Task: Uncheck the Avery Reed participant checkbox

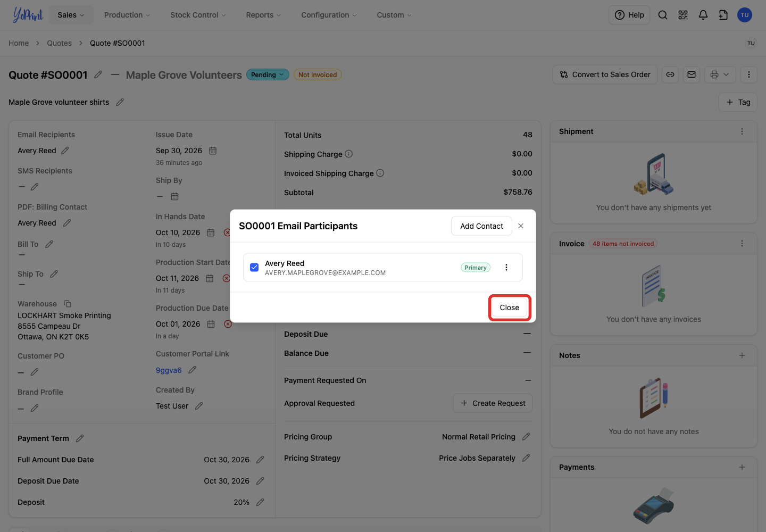Action: (254, 267)
